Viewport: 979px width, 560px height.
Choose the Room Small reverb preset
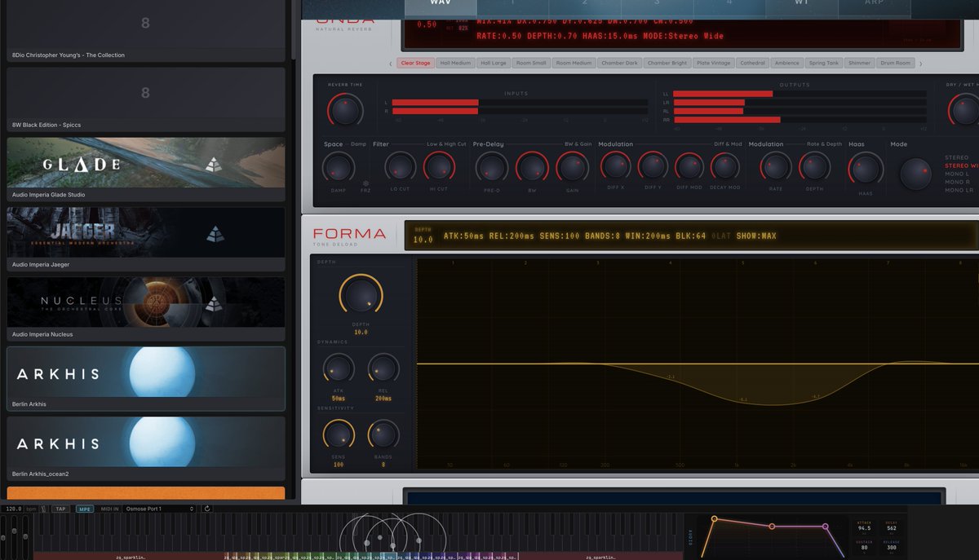coord(531,63)
